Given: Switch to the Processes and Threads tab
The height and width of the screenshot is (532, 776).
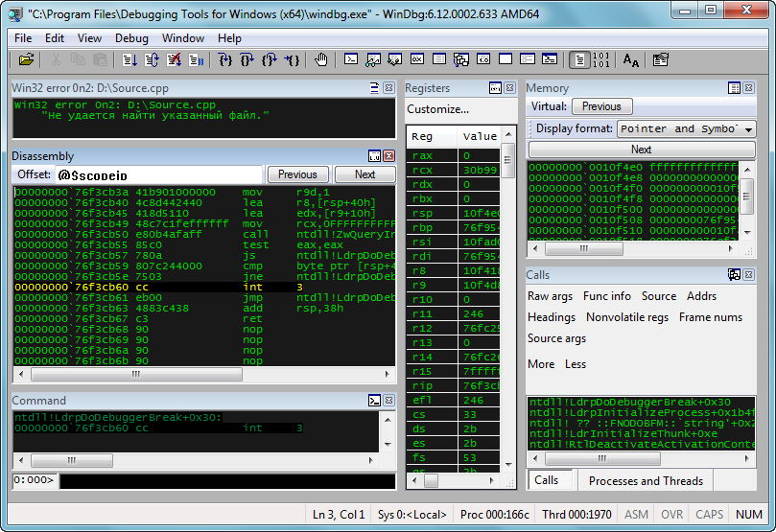Looking at the screenshot, I should click(x=646, y=481).
